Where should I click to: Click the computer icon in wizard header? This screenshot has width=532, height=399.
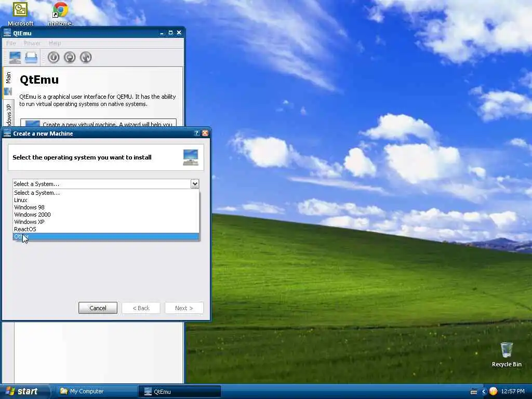click(191, 157)
